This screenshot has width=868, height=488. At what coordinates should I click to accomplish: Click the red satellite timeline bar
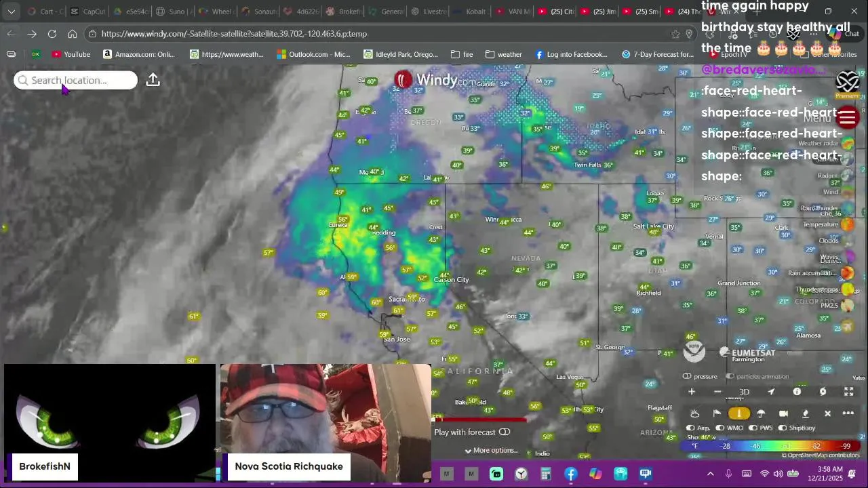(480, 420)
